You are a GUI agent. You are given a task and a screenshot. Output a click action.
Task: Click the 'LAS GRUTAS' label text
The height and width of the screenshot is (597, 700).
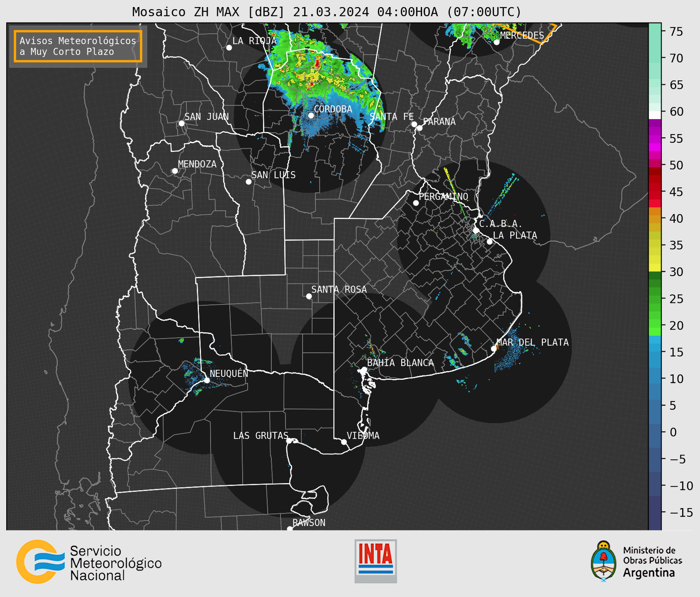(261, 436)
